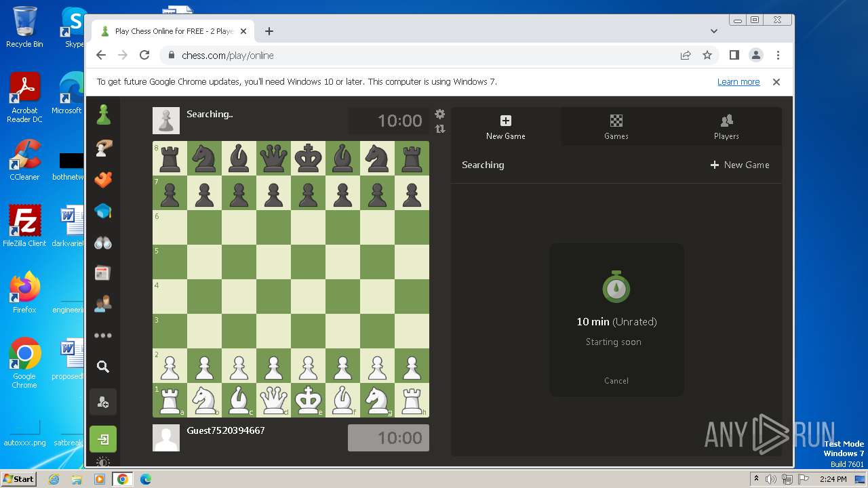Click the Learn more link

coord(738,82)
